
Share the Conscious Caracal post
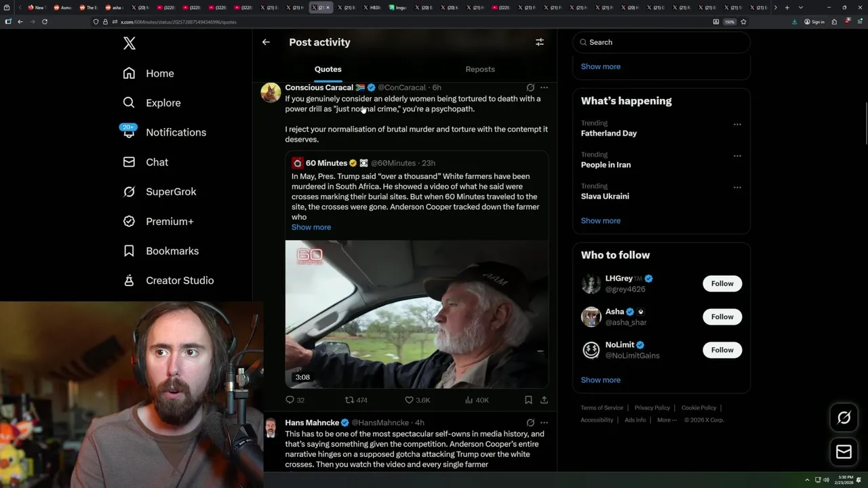[x=544, y=400]
